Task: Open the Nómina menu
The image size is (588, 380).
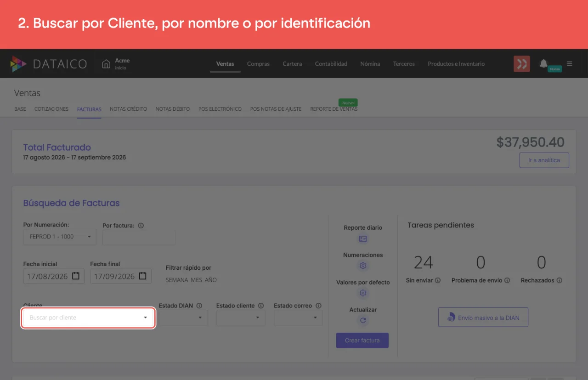Action: point(370,64)
